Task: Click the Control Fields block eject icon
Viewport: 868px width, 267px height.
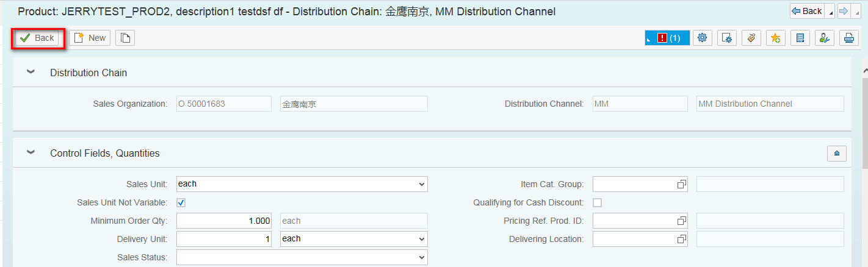Action: (x=837, y=154)
